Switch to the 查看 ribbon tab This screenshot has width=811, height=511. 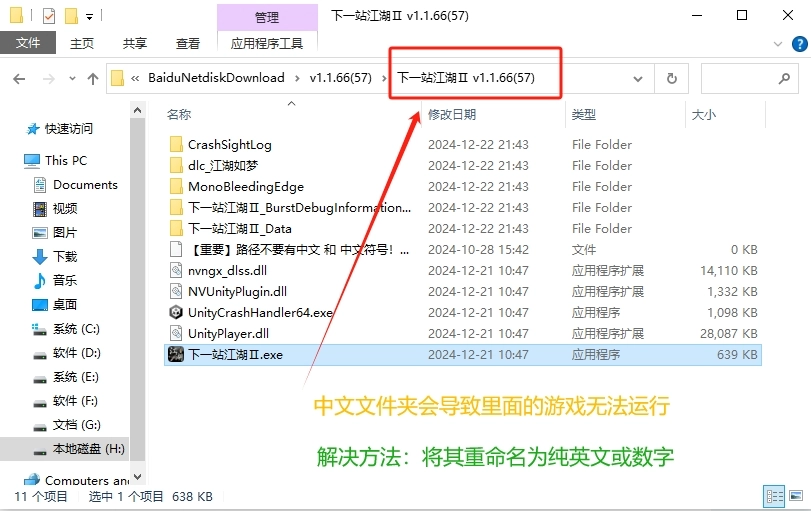click(188, 43)
